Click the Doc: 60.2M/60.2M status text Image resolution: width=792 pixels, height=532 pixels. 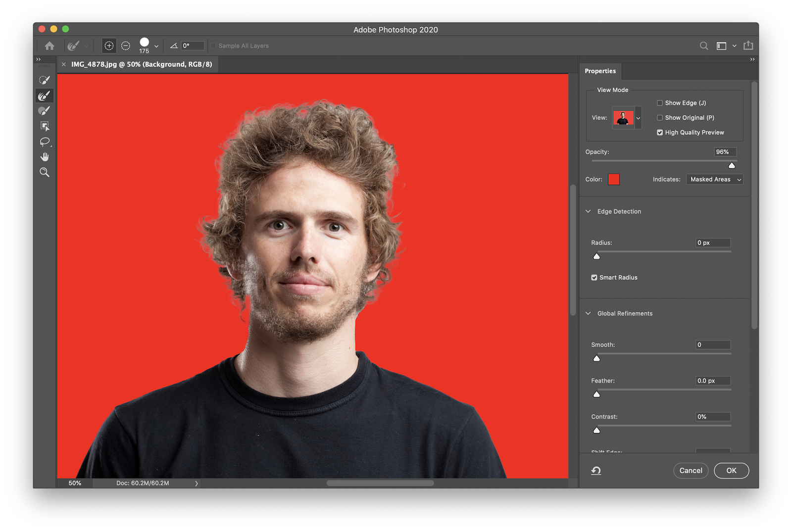[143, 484]
